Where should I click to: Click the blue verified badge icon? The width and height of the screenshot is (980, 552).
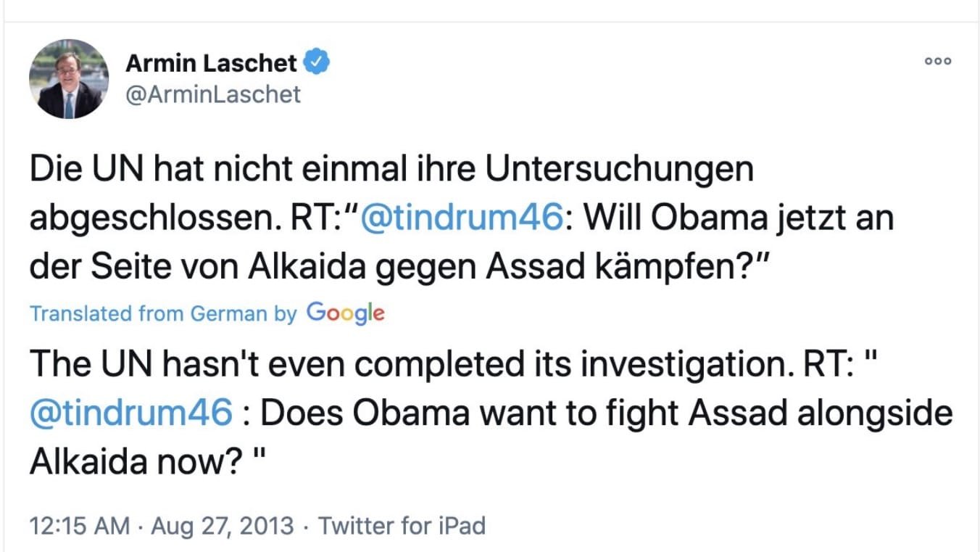point(316,63)
